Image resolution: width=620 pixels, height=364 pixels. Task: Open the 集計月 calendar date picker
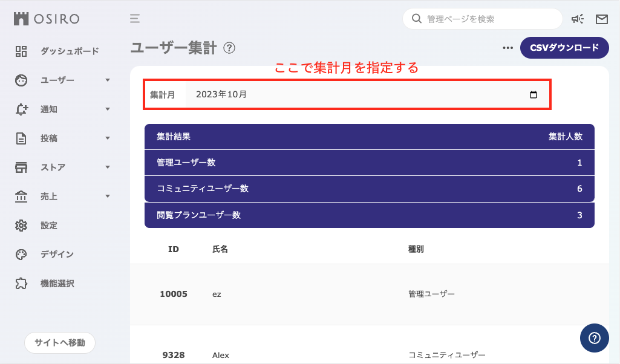[x=533, y=95]
